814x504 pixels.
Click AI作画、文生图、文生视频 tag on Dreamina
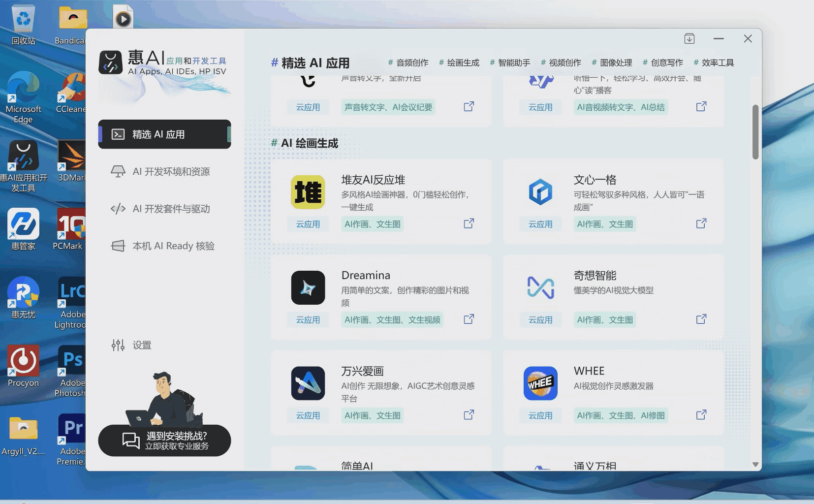coord(392,319)
